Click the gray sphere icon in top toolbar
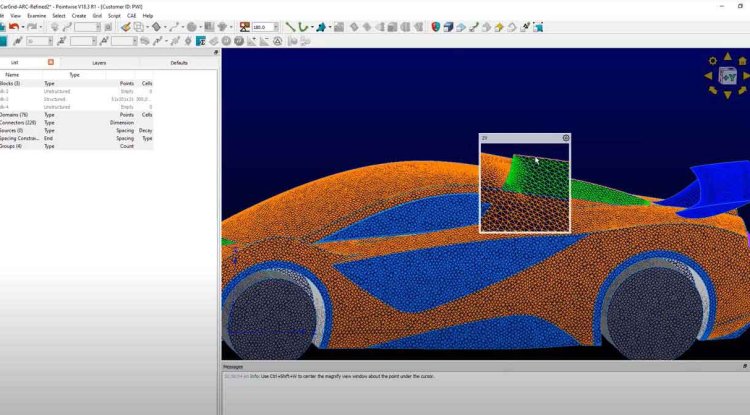 point(192,27)
